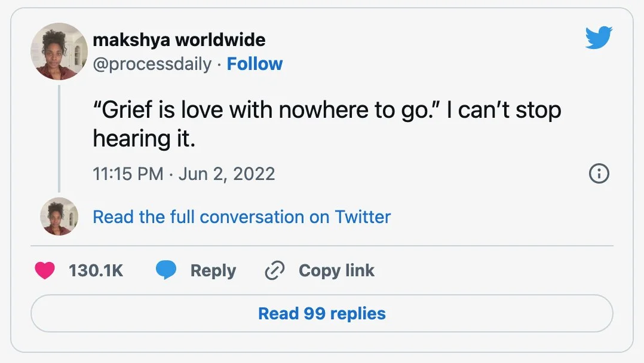
Task: Click the small avatar beside the conversation link
Action: coord(59,216)
